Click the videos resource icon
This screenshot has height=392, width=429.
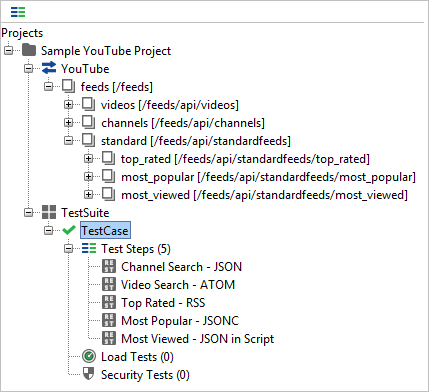pyautogui.click(x=89, y=104)
